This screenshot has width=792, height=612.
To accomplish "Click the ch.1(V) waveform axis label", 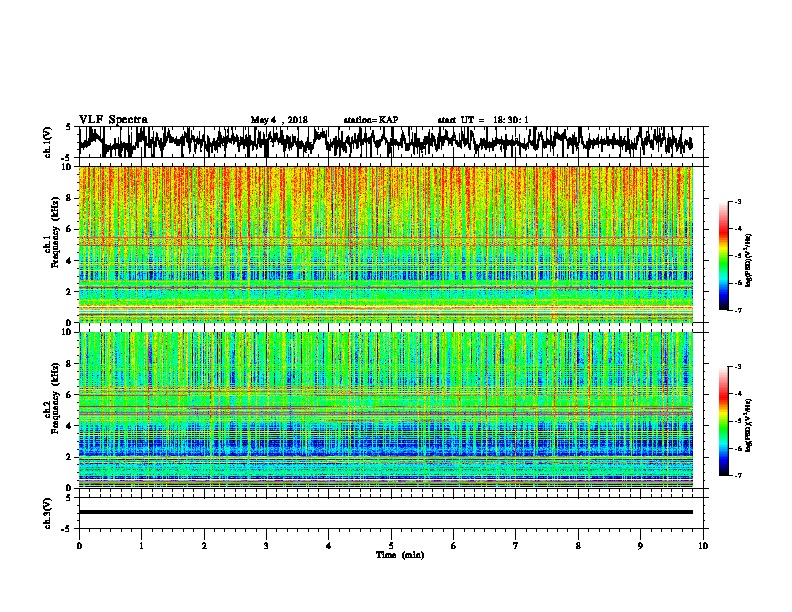I will [48, 142].
